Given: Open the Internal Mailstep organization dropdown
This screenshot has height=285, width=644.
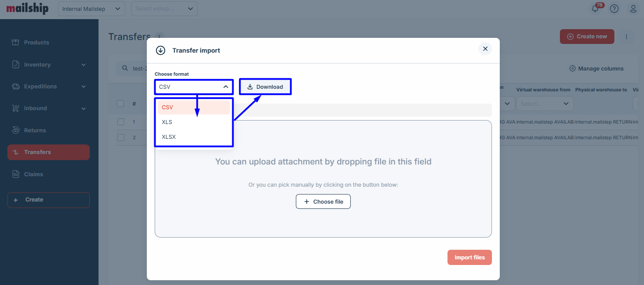Looking at the screenshot, I should [92, 9].
